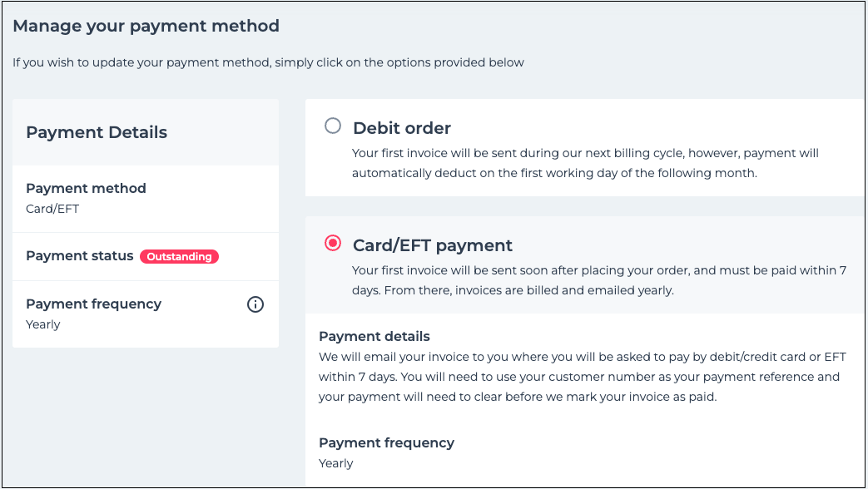The height and width of the screenshot is (489, 868).
Task: Click the Payment Details sidebar panel title
Action: (97, 132)
